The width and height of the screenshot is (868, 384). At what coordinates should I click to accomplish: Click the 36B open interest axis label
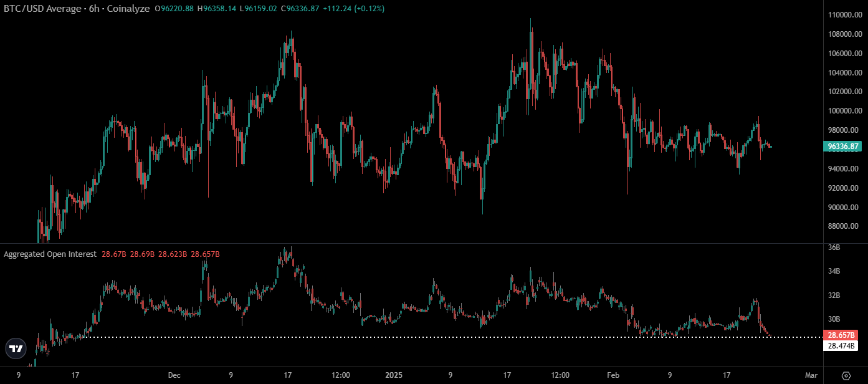click(x=835, y=247)
